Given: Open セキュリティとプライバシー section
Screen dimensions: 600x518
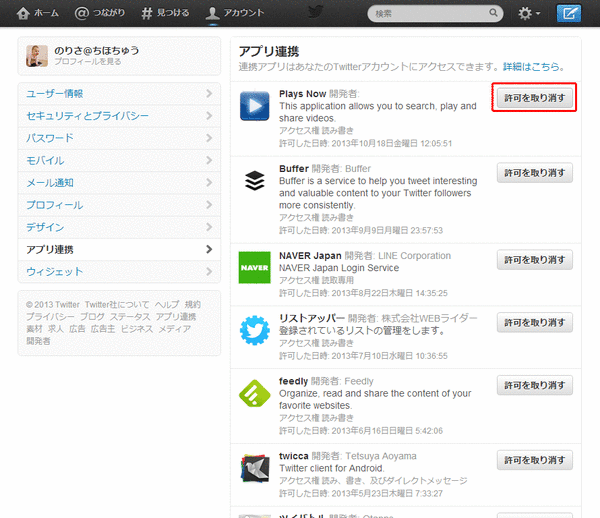Looking at the screenshot, I should click(119, 116).
